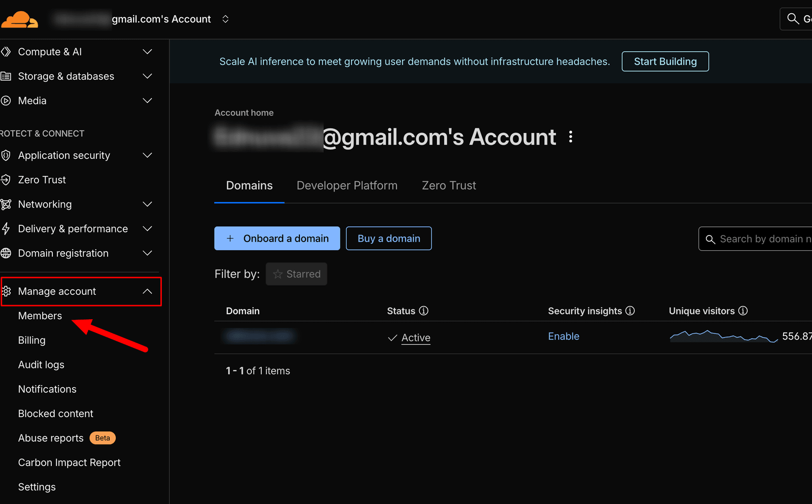Switch to the Developer Platform tab
812x504 pixels.
click(x=347, y=185)
